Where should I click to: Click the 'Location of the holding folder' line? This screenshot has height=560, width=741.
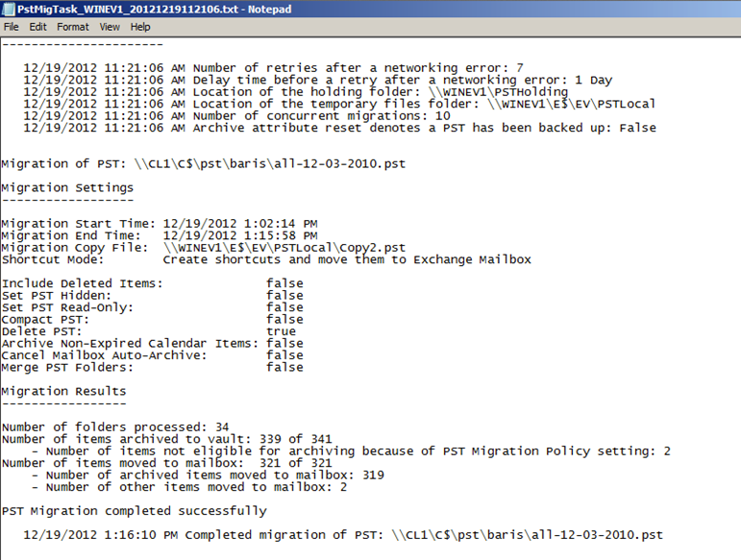(295, 92)
